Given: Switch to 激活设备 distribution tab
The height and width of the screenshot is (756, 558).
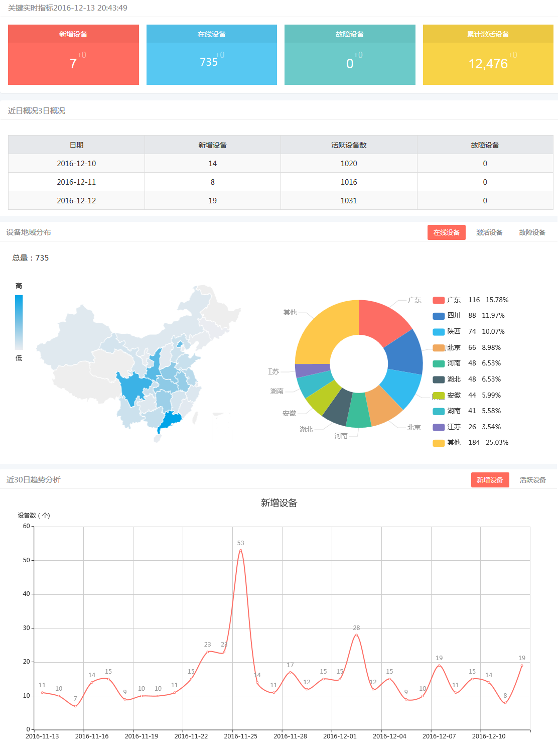Looking at the screenshot, I should pos(489,232).
